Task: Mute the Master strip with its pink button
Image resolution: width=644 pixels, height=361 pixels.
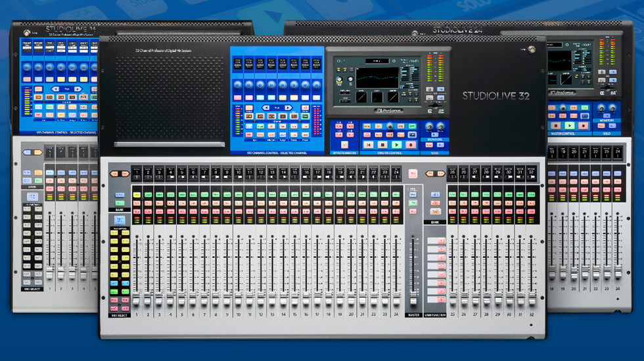Action: pyautogui.click(x=413, y=211)
